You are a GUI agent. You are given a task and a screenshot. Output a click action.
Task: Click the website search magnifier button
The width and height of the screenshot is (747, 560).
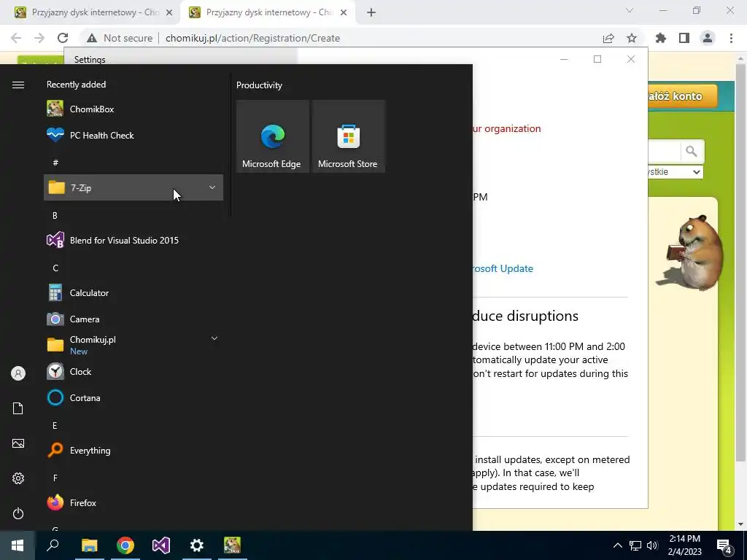(692, 152)
